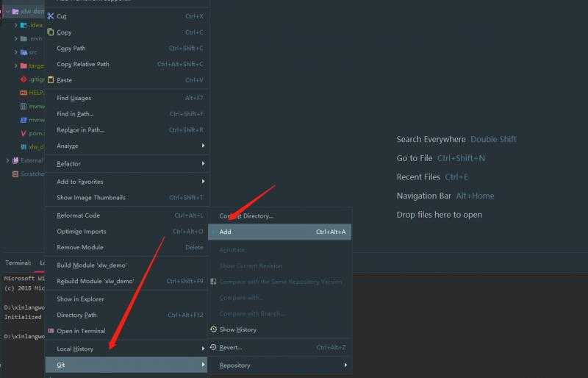The width and height of the screenshot is (588, 378).
Task: Choose Copy Path from context menu
Action: 126,48
